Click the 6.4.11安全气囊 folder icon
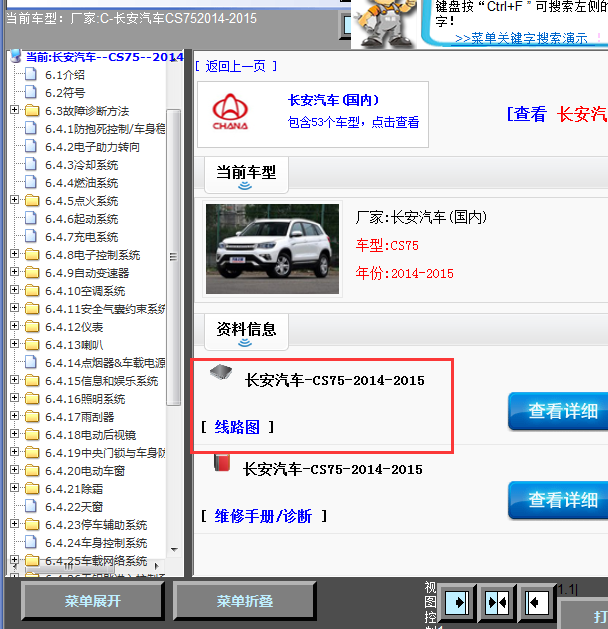Image resolution: width=608 pixels, height=629 pixels. (x=32, y=308)
